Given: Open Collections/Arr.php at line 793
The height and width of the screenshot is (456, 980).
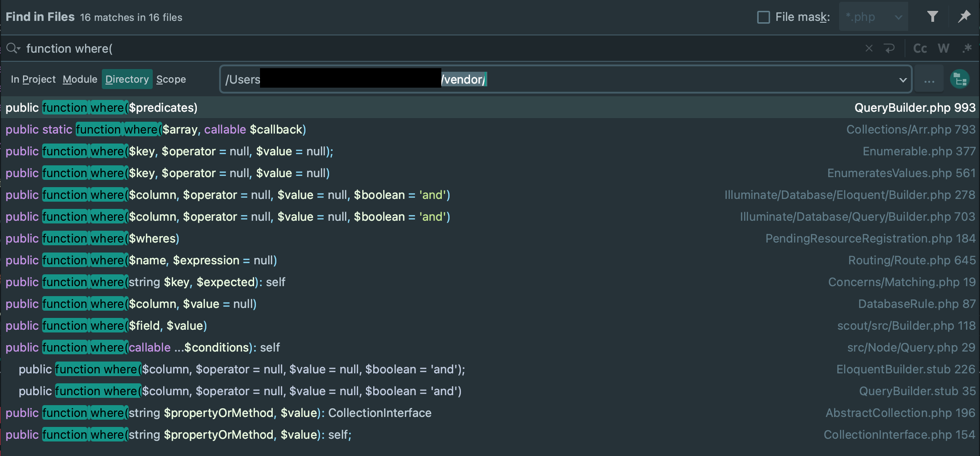Looking at the screenshot, I should tap(455, 129).
